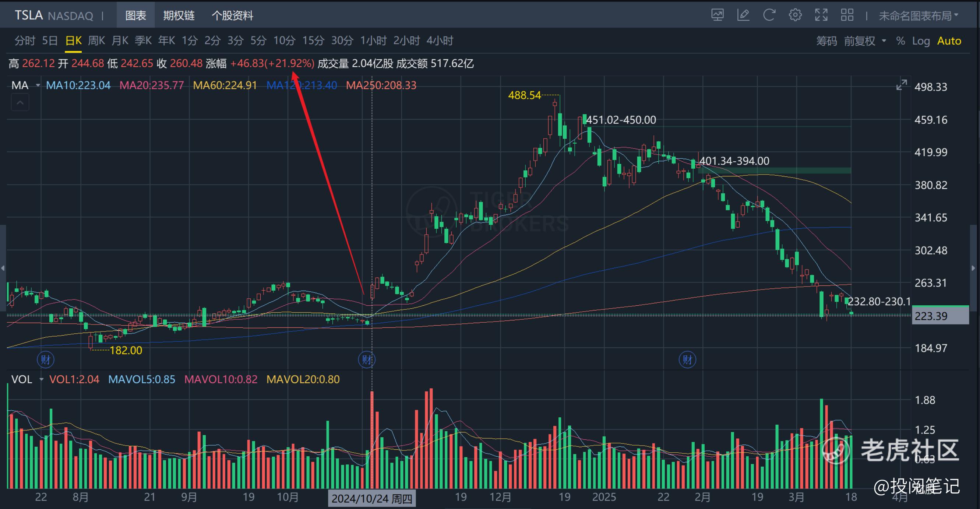Select the drawing pencil tool icon
The image size is (980, 509).
click(x=743, y=15)
